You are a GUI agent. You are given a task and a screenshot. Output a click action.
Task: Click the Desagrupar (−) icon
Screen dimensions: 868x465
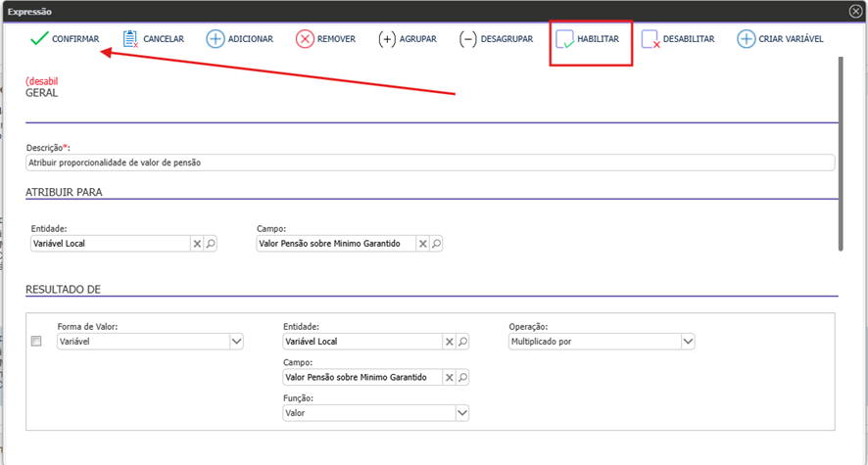pos(468,39)
